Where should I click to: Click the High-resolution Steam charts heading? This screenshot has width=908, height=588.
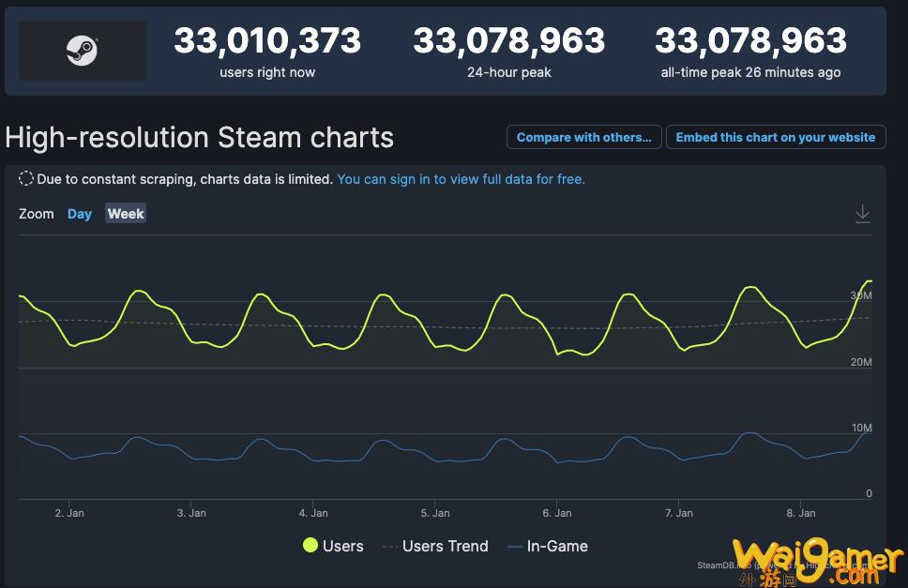click(199, 137)
